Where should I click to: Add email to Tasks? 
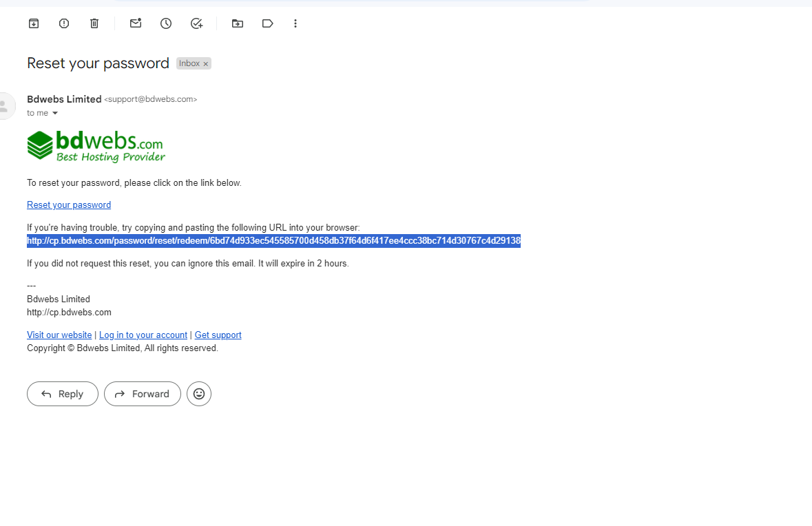tap(196, 23)
